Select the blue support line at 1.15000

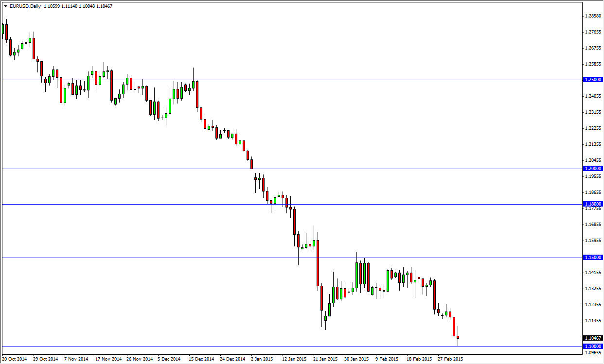(x=195, y=257)
